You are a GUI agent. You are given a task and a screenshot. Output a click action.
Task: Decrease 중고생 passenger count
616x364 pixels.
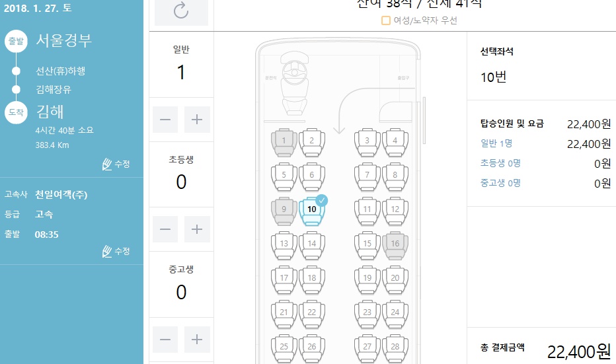pyautogui.click(x=165, y=339)
